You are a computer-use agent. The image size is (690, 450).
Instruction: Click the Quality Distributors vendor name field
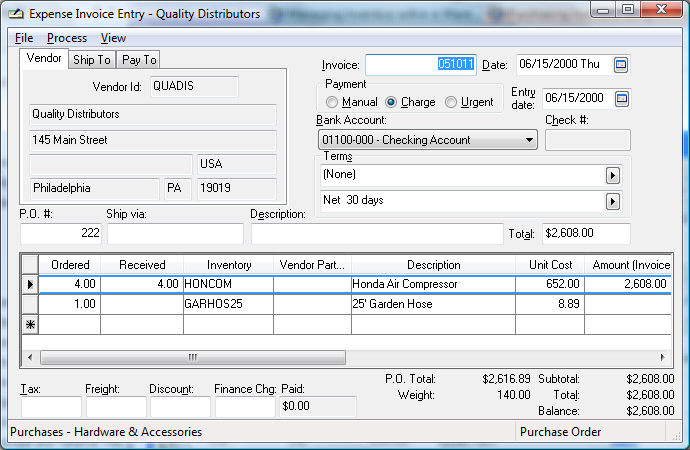(153, 114)
